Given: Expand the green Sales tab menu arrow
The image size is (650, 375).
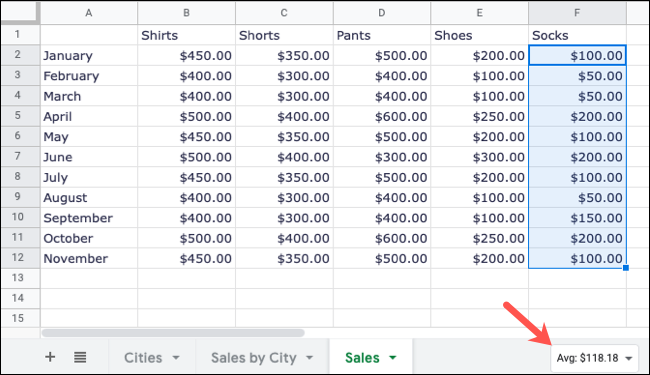Looking at the screenshot, I should pos(393,358).
